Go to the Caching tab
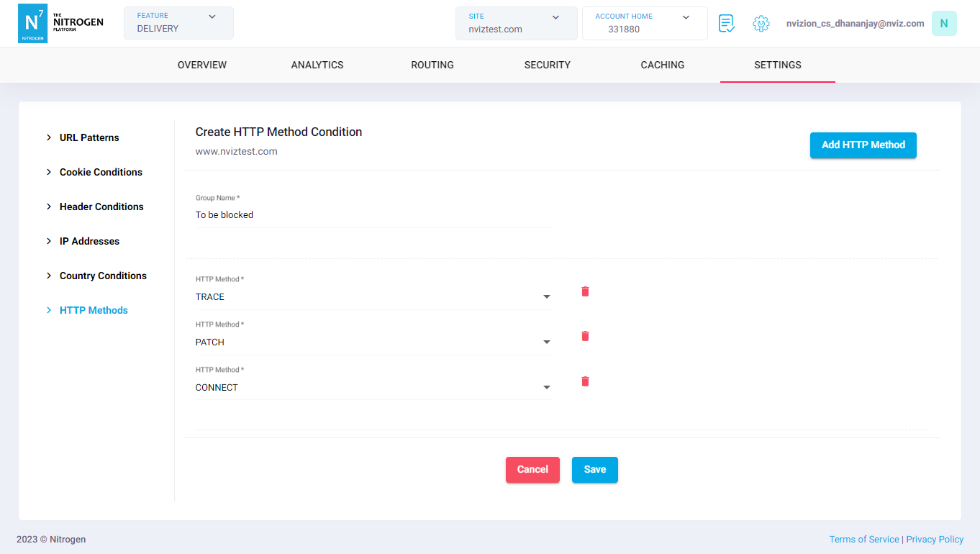The image size is (980, 554). [x=662, y=65]
